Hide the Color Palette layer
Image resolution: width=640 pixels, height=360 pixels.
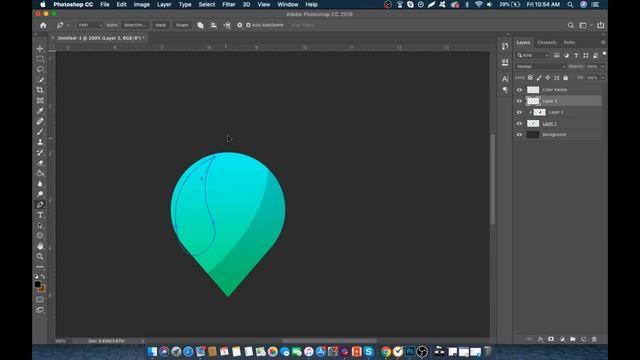[x=519, y=90]
